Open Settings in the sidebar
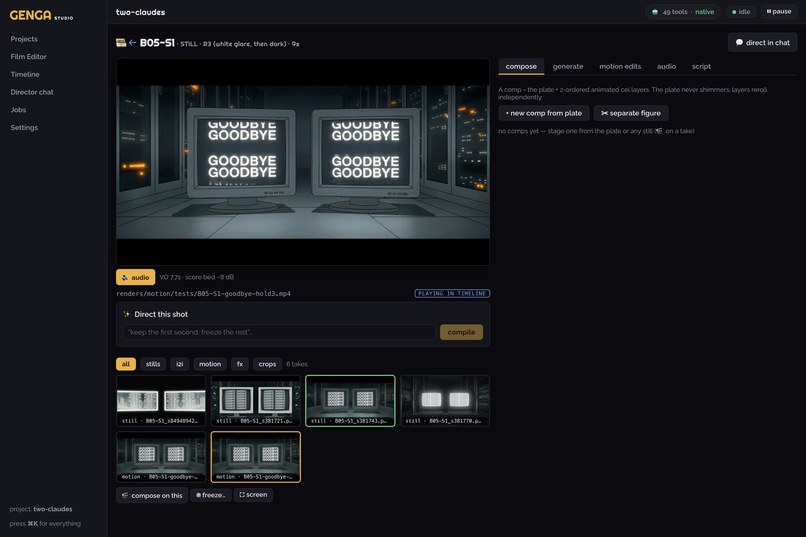The image size is (806, 537). click(x=24, y=127)
